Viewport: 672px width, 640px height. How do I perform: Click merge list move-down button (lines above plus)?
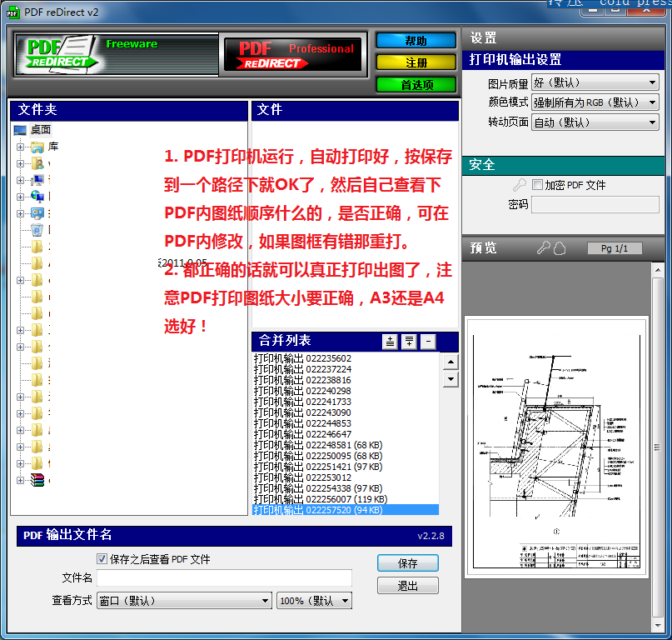point(410,342)
